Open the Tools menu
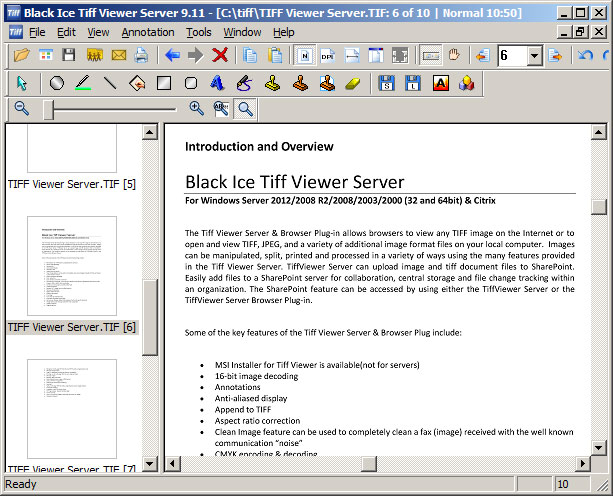Screen dimensions: 613x496 [199, 32]
